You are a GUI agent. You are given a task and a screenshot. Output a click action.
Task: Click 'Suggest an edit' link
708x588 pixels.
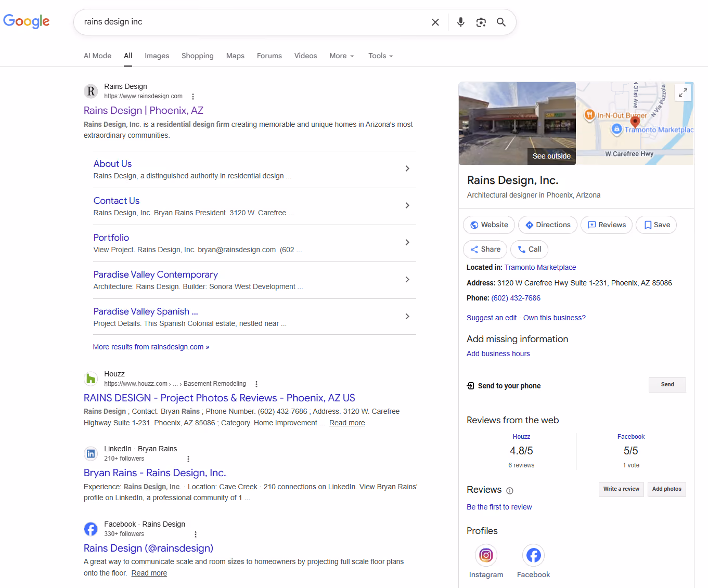click(492, 318)
